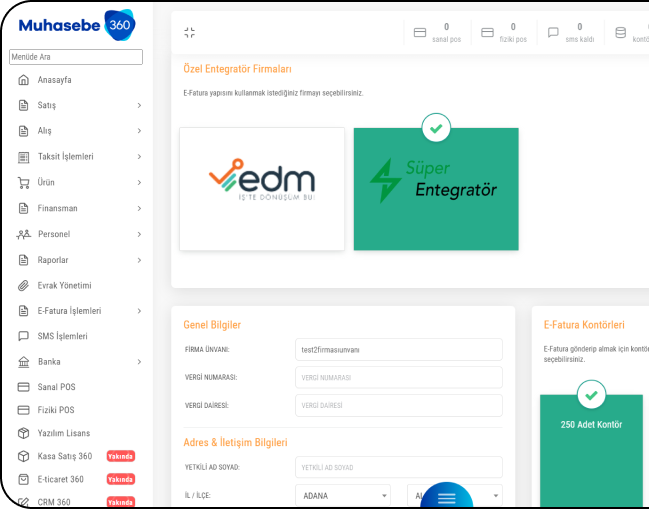Image resolution: width=649 pixels, height=509 pixels.
Task: Click the Finansman document icon
Action: (24, 208)
